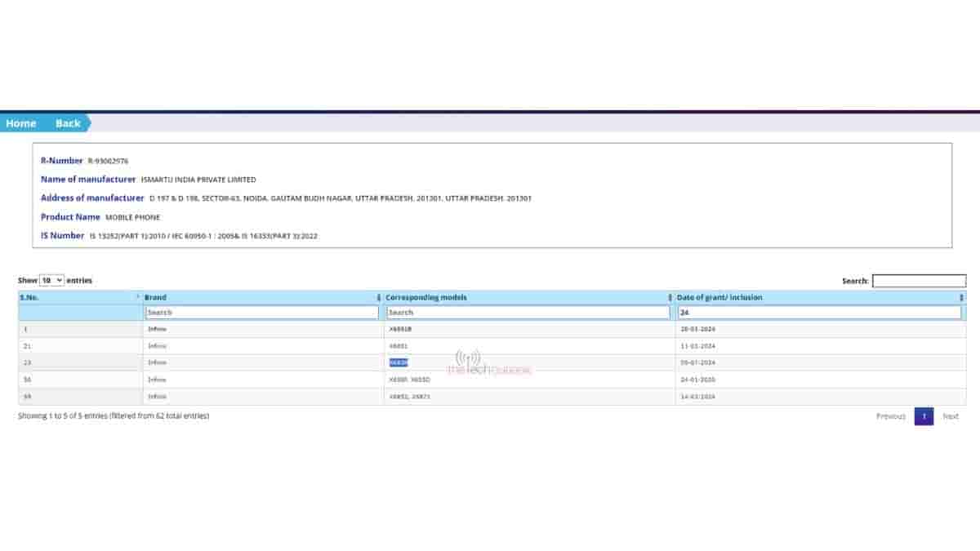Focus the Corresponding models search filter
980x551 pixels.
(x=528, y=313)
